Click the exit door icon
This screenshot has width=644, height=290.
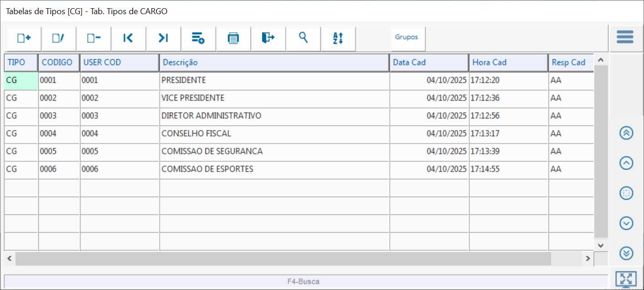click(x=268, y=38)
